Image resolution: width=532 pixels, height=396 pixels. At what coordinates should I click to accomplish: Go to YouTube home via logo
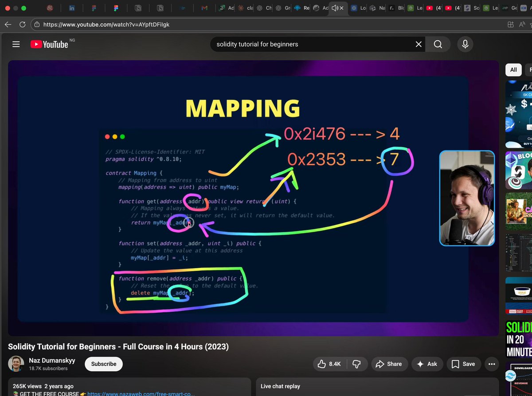tap(50, 44)
